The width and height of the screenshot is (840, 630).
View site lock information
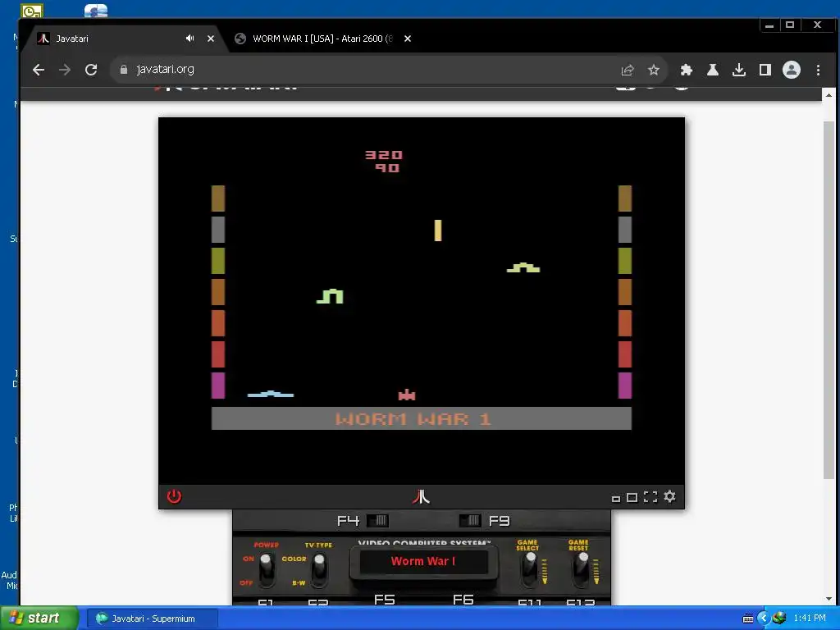pyautogui.click(x=124, y=70)
